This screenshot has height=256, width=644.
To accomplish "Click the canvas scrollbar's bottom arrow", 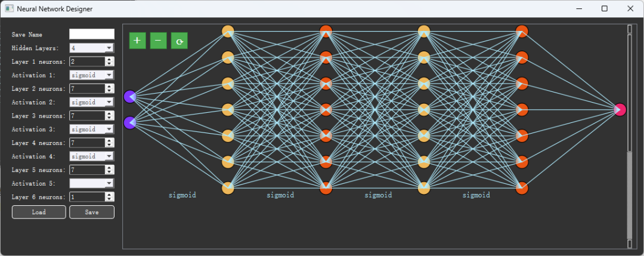I will (x=629, y=244).
